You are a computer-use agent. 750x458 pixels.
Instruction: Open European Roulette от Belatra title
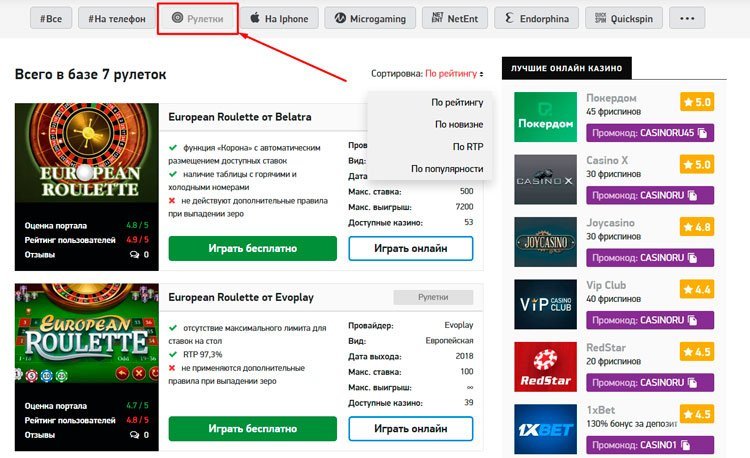(240, 117)
